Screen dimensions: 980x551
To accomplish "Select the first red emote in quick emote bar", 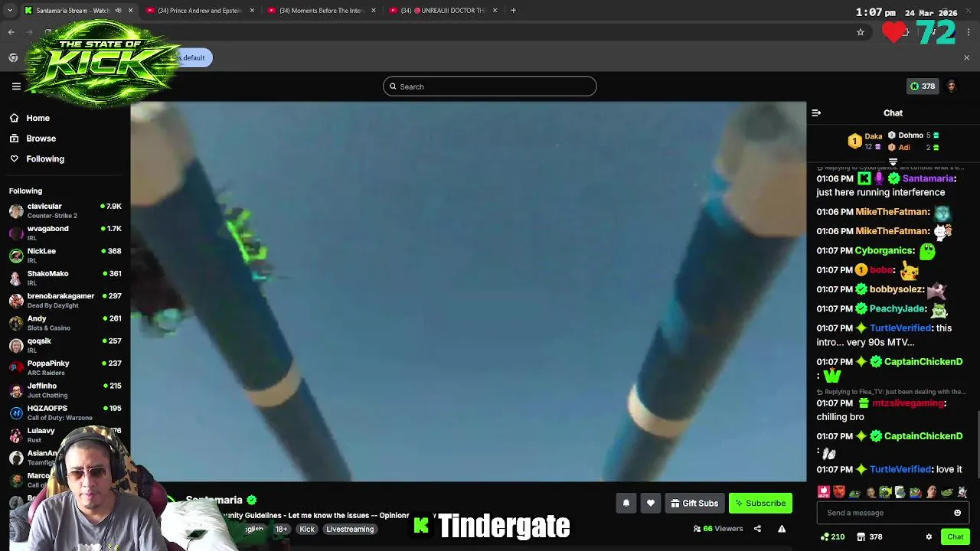I will tap(824, 492).
